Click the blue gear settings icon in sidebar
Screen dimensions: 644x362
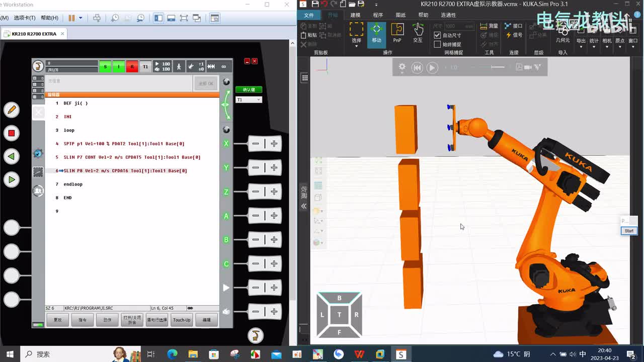[38, 153]
